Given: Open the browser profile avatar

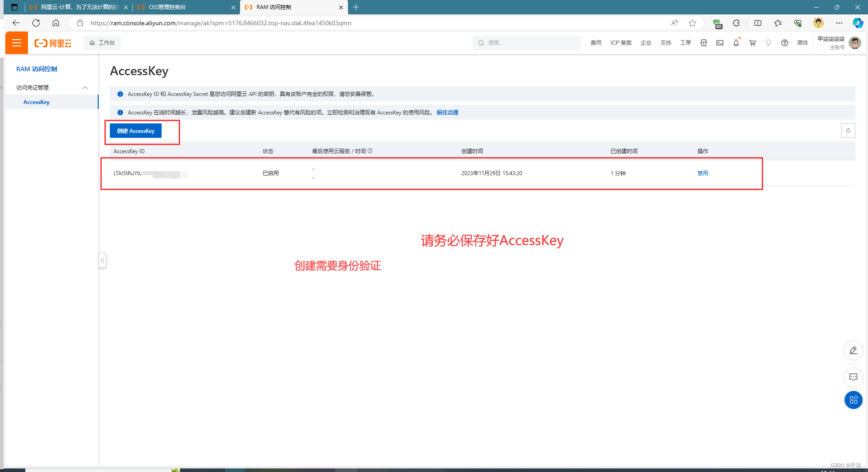Looking at the screenshot, I should (818, 23).
